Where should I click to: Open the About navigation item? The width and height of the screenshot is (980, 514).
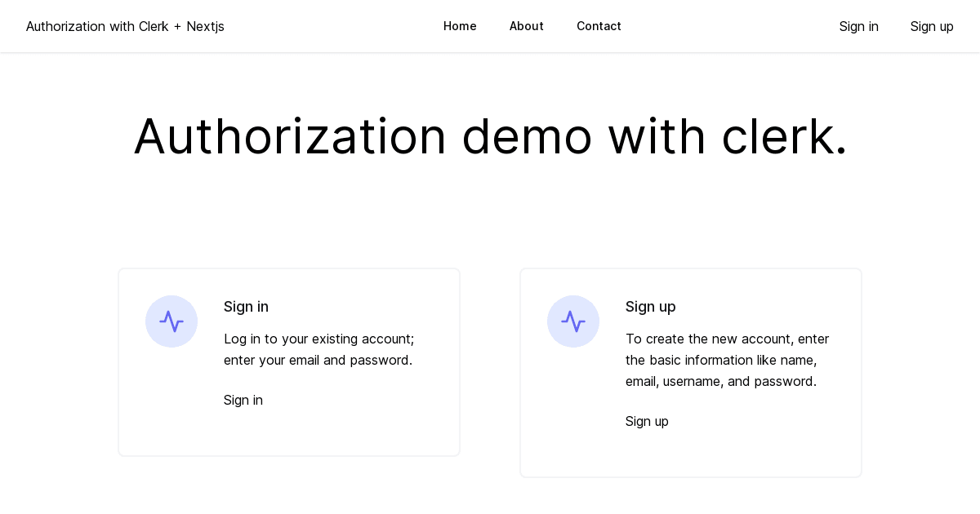coord(527,26)
